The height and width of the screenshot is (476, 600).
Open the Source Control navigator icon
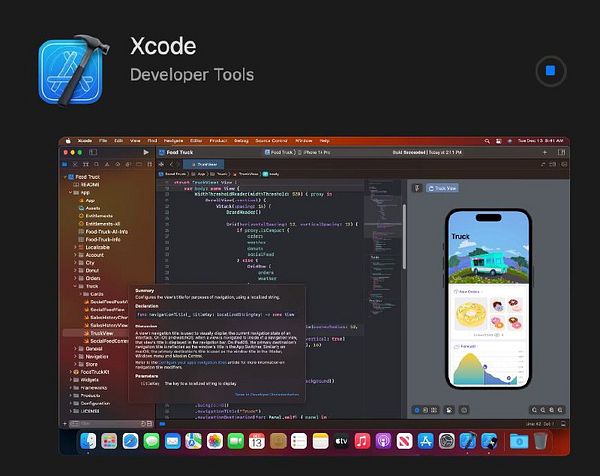click(75, 164)
